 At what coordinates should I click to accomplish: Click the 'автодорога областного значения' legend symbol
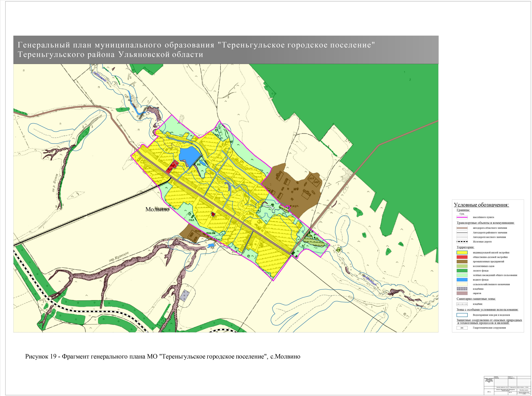[x=462, y=228]
